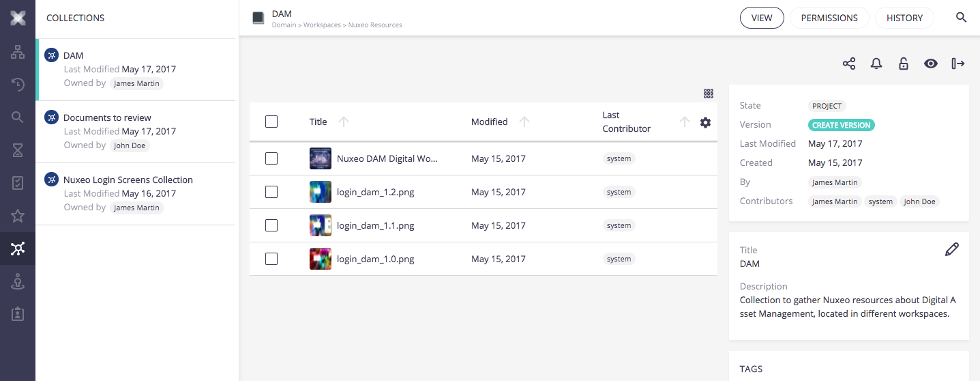Toggle the eye preview icon

coord(931,63)
